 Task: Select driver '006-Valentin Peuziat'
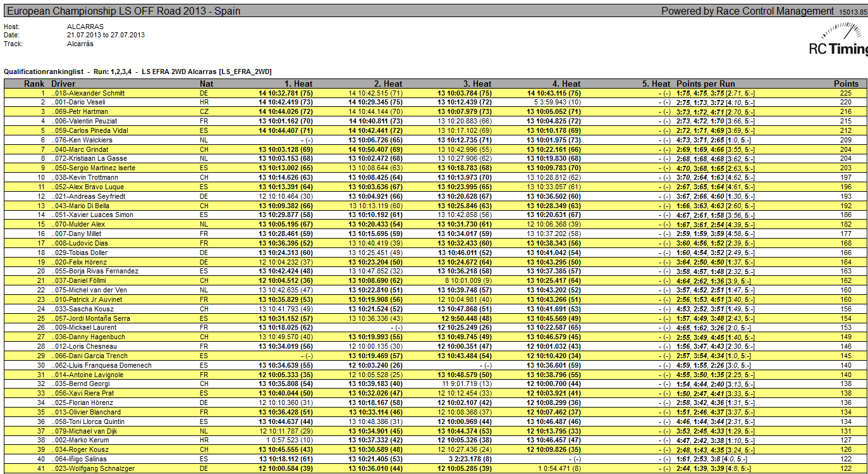[84, 121]
